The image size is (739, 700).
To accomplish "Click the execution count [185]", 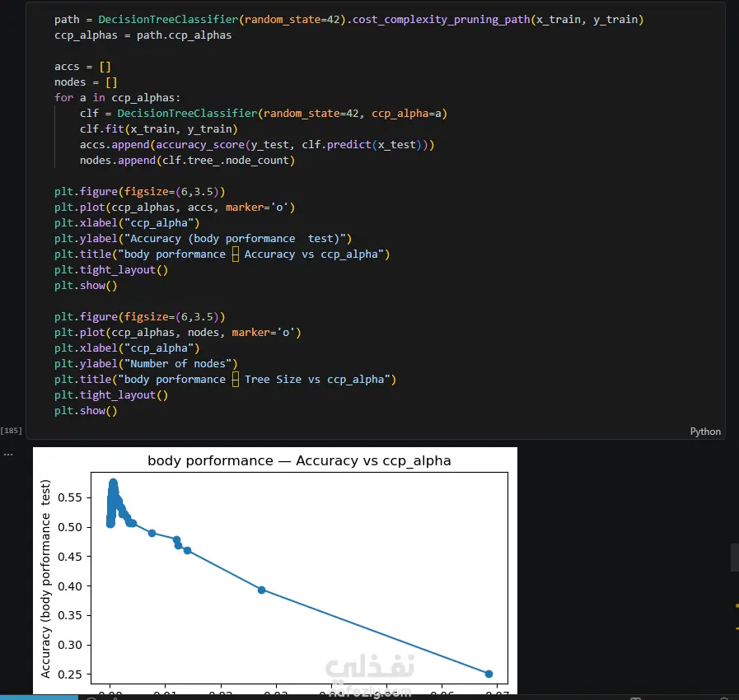I will coord(11,431).
